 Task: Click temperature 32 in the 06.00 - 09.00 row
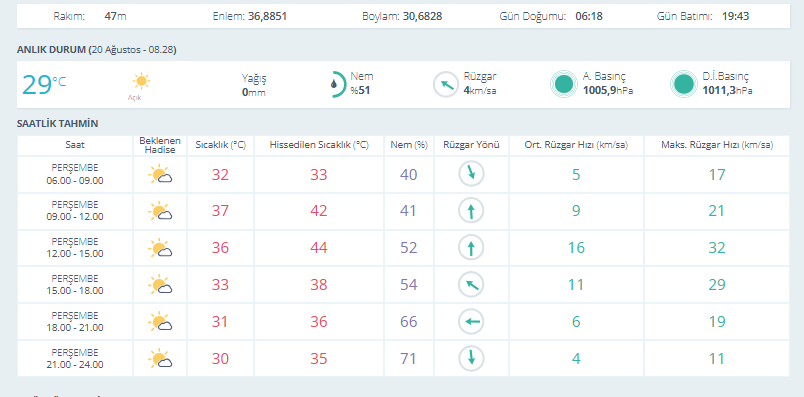[220, 175]
